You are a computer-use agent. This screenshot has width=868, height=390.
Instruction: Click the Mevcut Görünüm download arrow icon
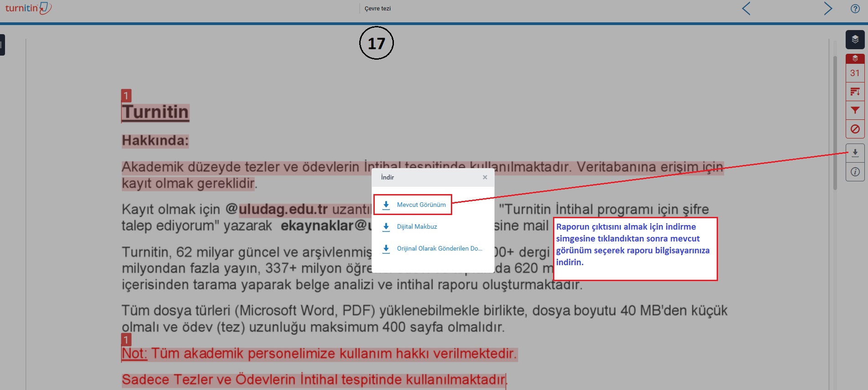click(x=386, y=205)
